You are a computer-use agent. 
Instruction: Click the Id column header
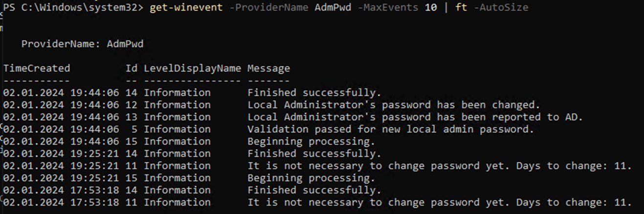(x=132, y=68)
